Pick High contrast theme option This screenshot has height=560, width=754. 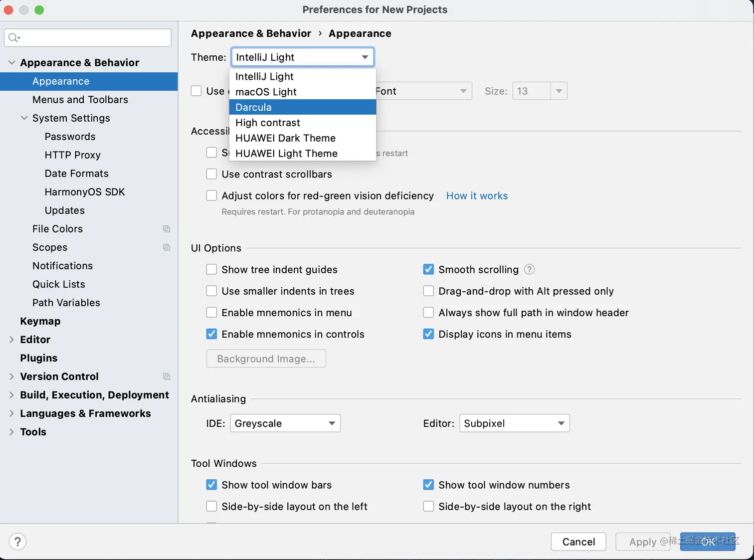(x=303, y=123)
